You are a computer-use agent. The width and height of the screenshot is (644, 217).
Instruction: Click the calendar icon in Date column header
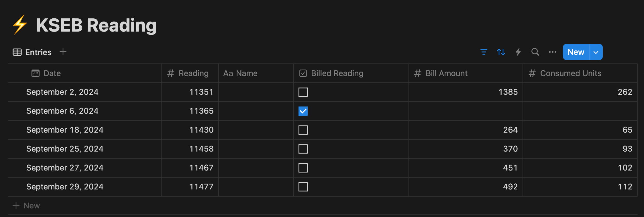(x=35, y=73)
